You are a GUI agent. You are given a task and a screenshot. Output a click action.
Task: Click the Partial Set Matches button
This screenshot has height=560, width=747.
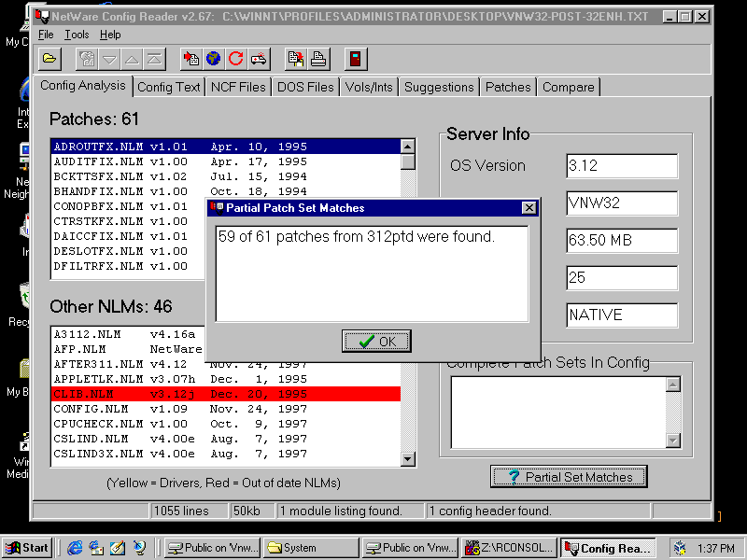pyautogui.click(x=569, y=477)
